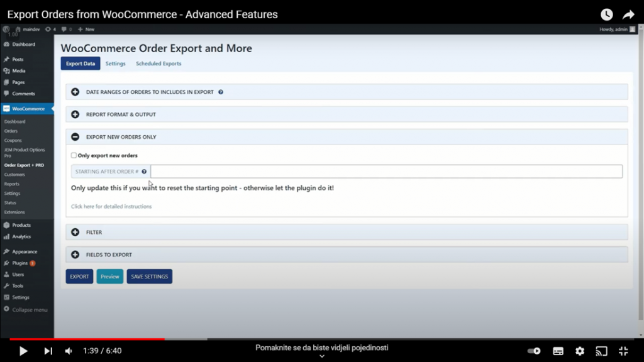Click the help icon beside Starting After Order #

point(144,172)
